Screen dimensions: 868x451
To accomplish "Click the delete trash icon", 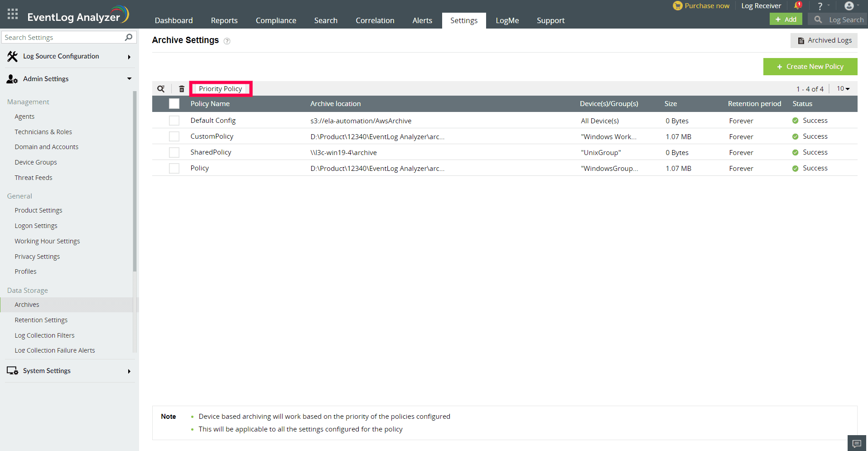I will click(x=182, y=89).
